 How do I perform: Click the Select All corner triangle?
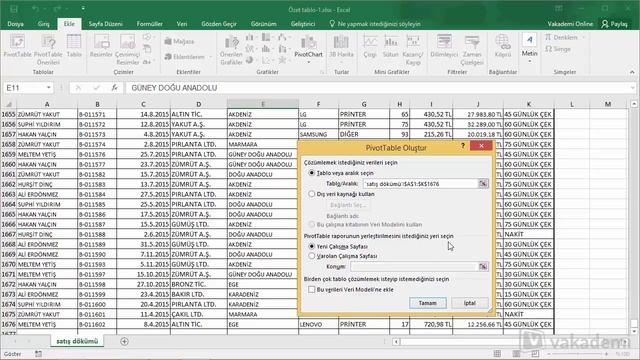[x=9, y=104]
